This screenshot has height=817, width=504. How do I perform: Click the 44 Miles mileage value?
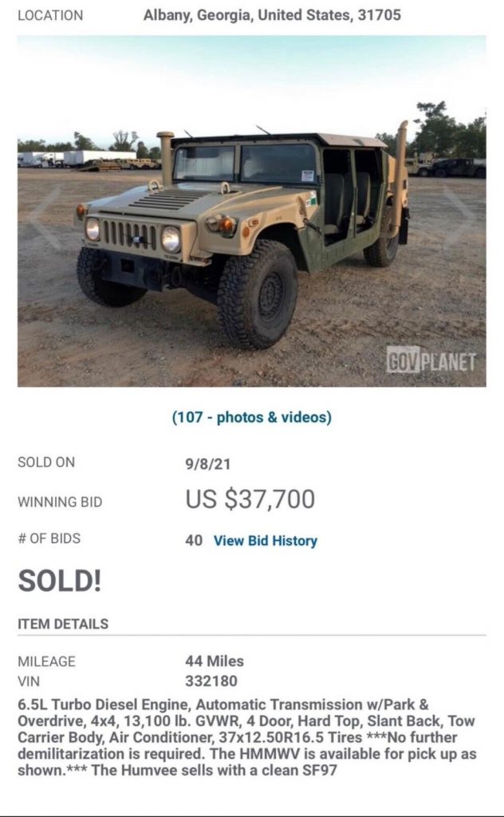point(214,659)
